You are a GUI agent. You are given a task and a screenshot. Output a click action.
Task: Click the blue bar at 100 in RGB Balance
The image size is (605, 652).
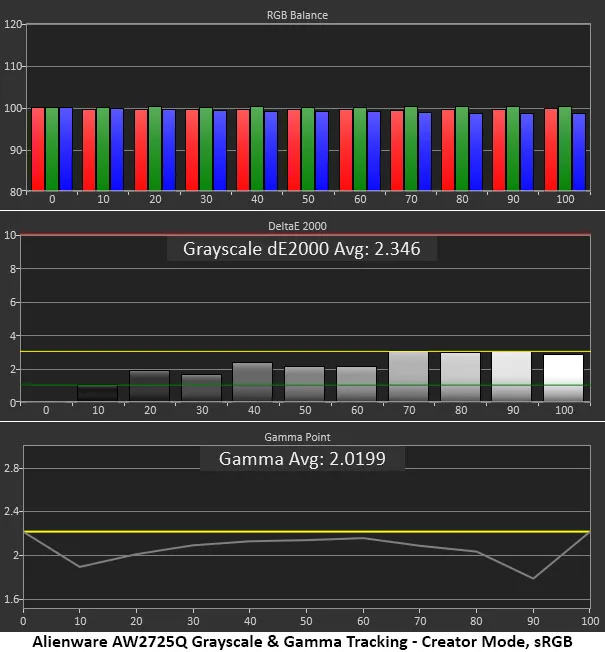click(x=578, y=150)
